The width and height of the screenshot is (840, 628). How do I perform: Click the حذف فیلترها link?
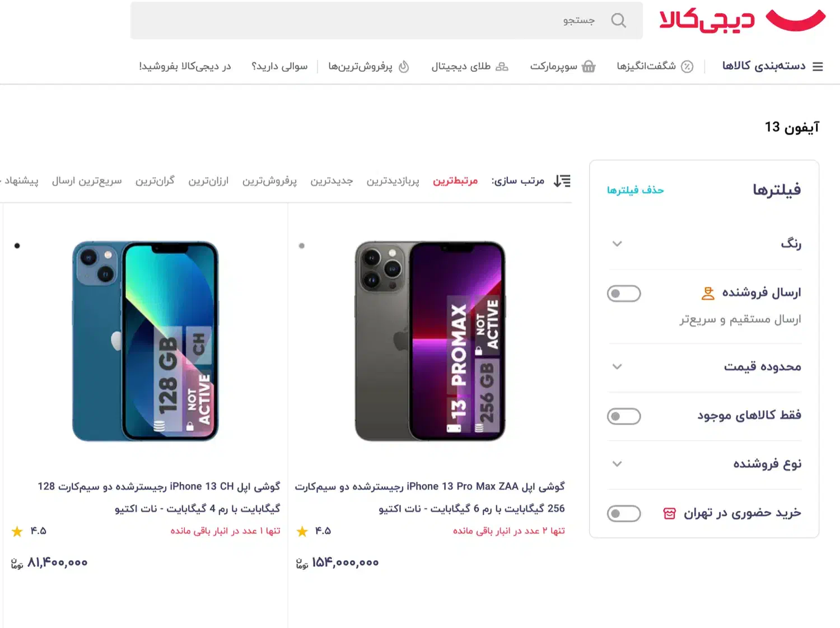coord(635,190)
